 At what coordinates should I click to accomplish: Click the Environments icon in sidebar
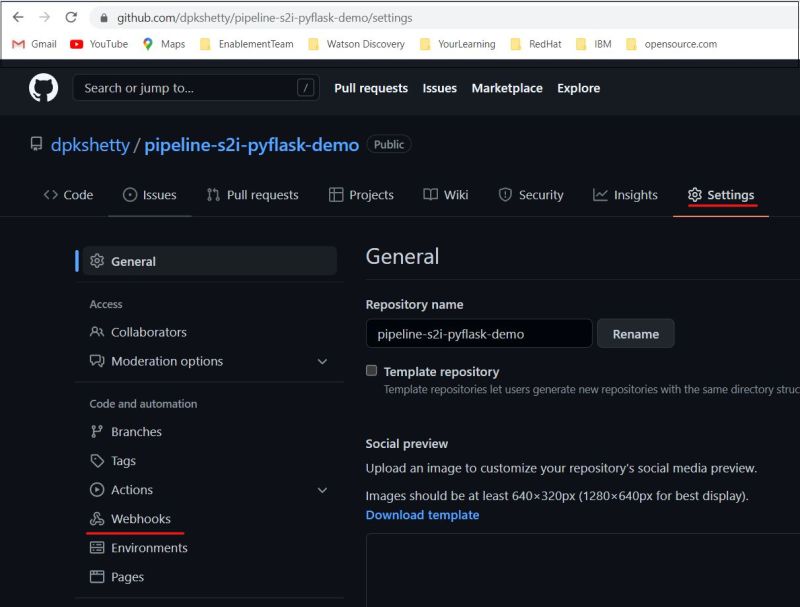coord(97,547)
